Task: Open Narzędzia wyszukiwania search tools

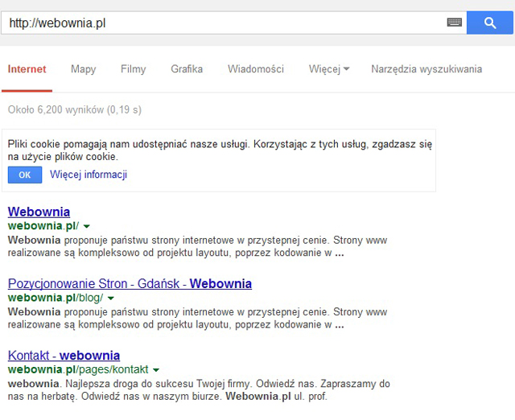Action: click(x=426, y=69)
